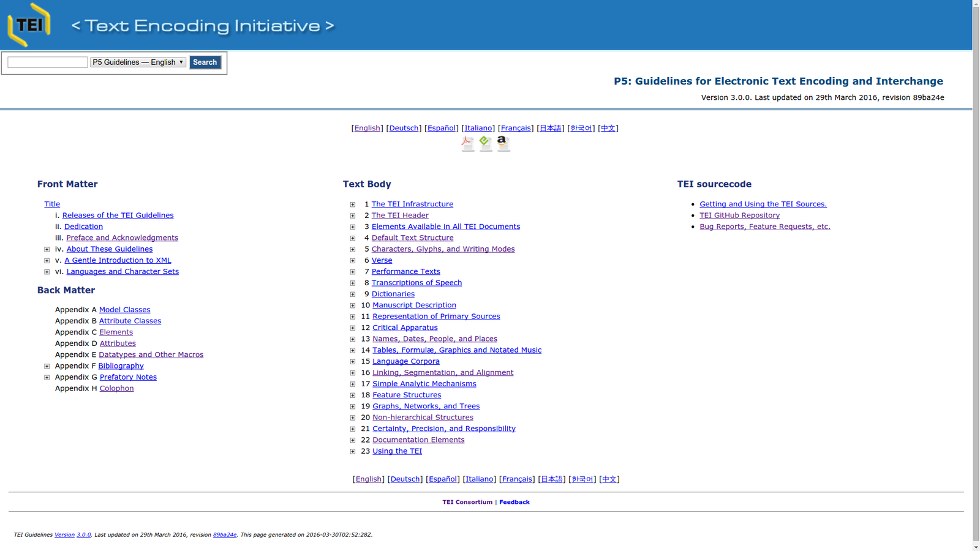Open Getting and Using the TEI Sources
The width and height of the screenshot is (980, 551).
[x=763, y=204]
